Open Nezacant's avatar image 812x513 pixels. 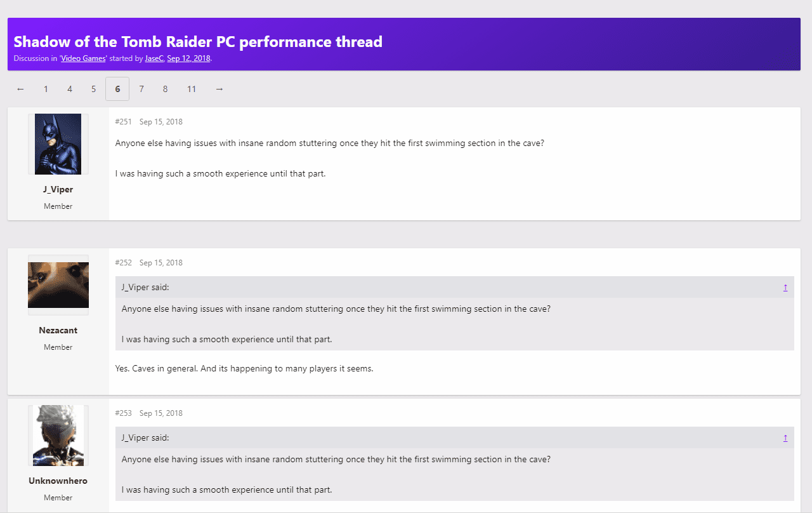point(58,285)
